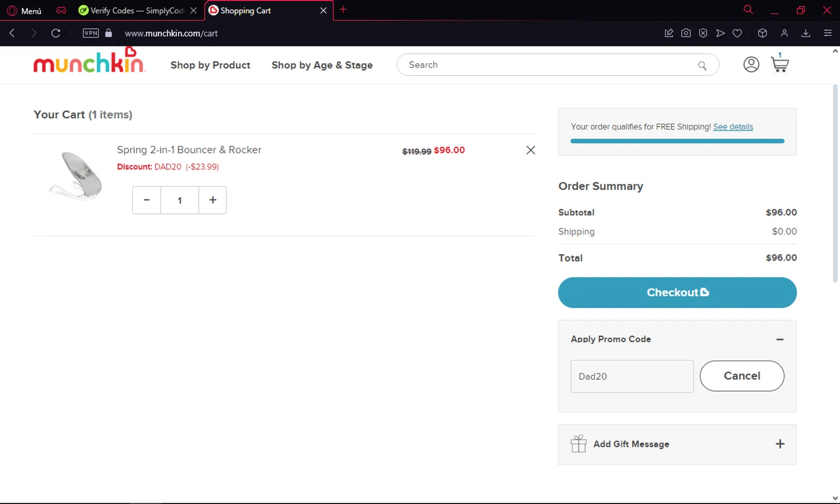Screen dimensions: 840x504
Task: Open the browser tab search icon
Action: point(748,10)
